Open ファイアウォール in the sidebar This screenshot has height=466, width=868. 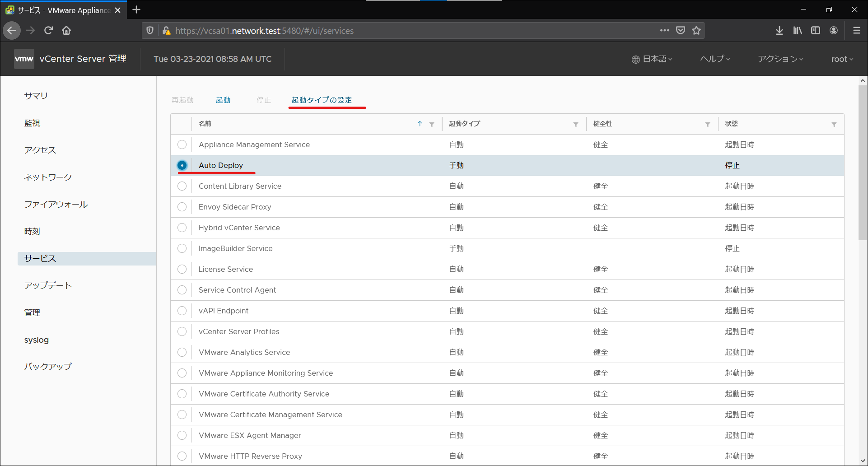coord(56,204)
